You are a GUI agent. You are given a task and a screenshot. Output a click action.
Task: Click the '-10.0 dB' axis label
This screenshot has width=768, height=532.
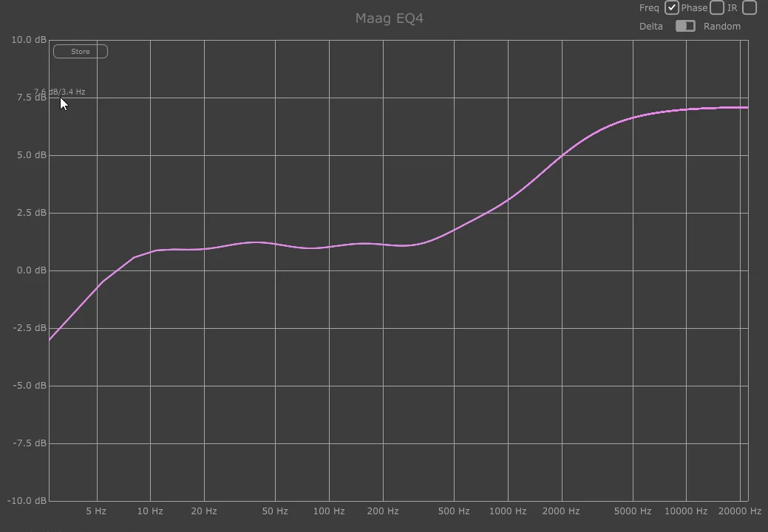27,501
